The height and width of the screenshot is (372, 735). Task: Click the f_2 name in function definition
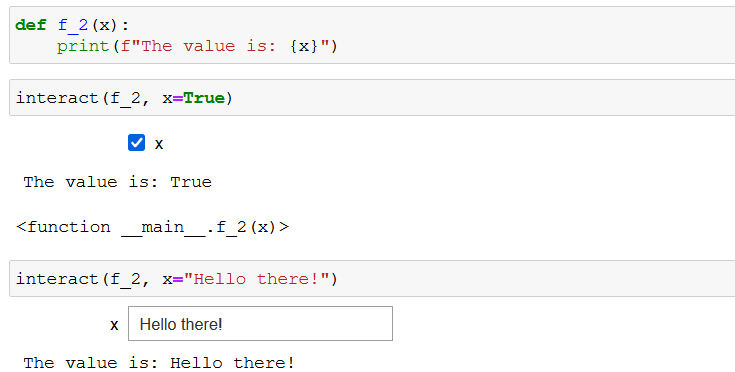point(73,25)
